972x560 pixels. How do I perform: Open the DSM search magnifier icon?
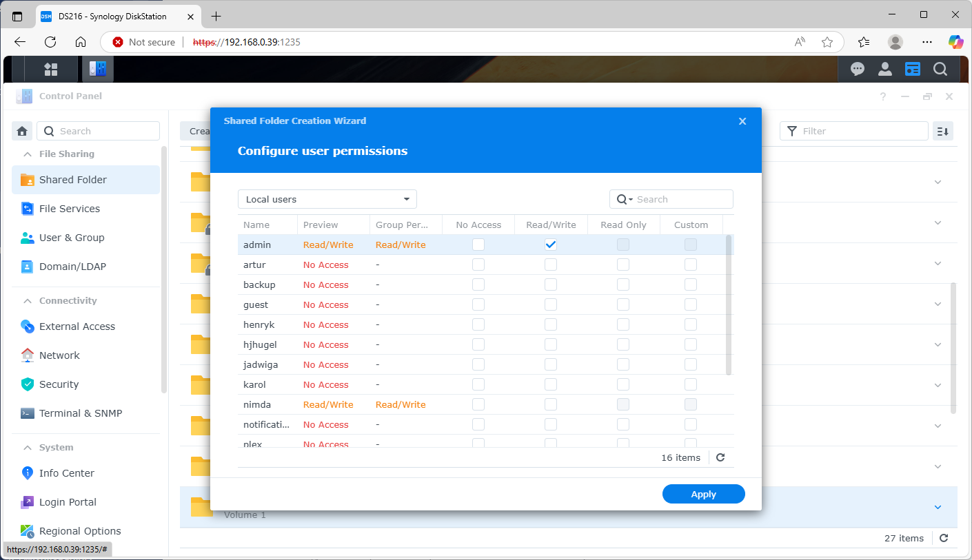tap(940, 69)
